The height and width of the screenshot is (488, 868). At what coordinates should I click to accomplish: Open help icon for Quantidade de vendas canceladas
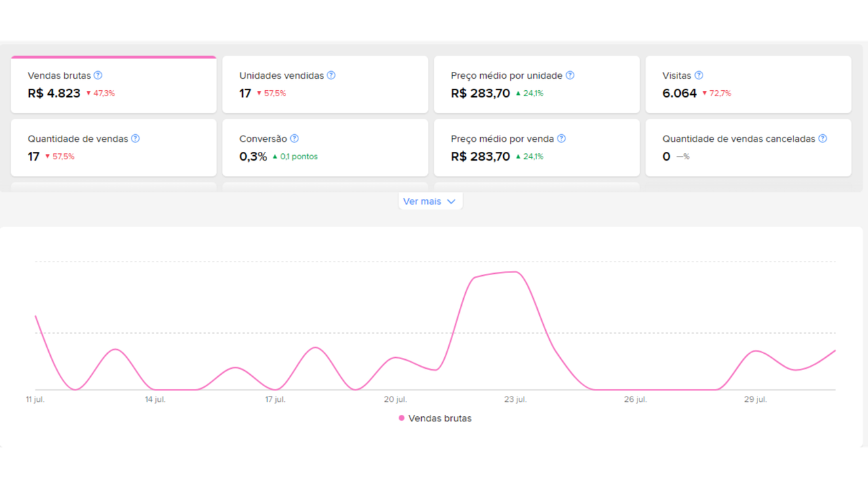coord(823,138)
